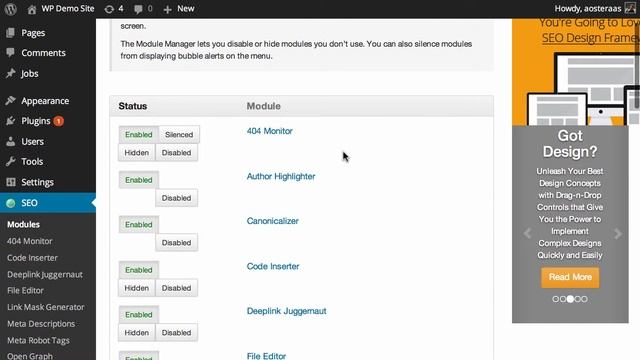Click the plus icon beside New
This screenshot has height=360, width=640.
pyautogui.click(x=167, y=9)
